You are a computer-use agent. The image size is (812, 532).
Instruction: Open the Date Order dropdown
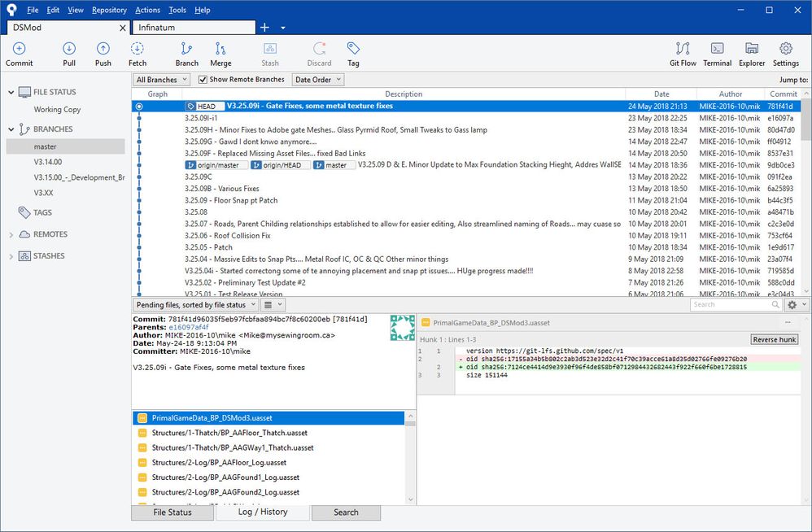coord(318,80)
